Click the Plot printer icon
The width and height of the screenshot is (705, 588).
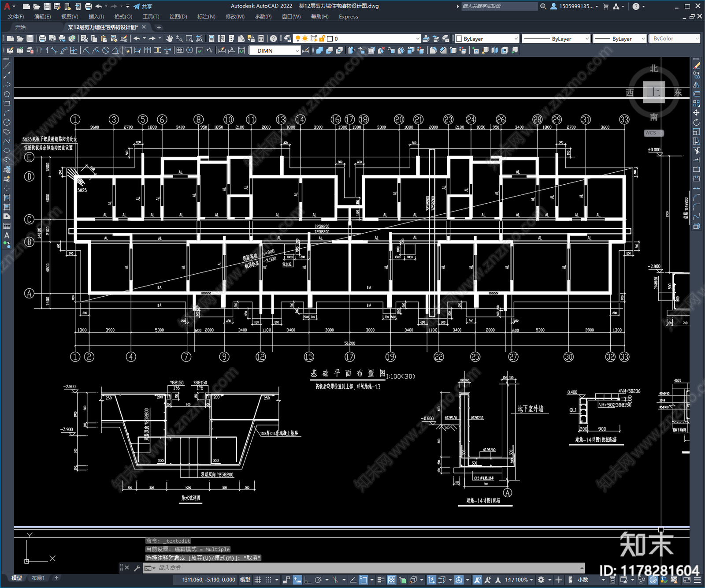pyautogui.click(x=42, y=39)
